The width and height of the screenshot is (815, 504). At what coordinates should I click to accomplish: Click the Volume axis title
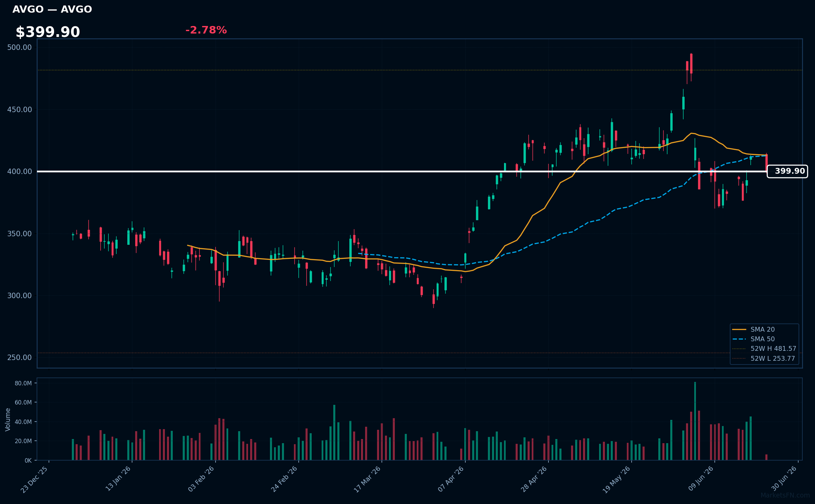click(x=8, y=420)
